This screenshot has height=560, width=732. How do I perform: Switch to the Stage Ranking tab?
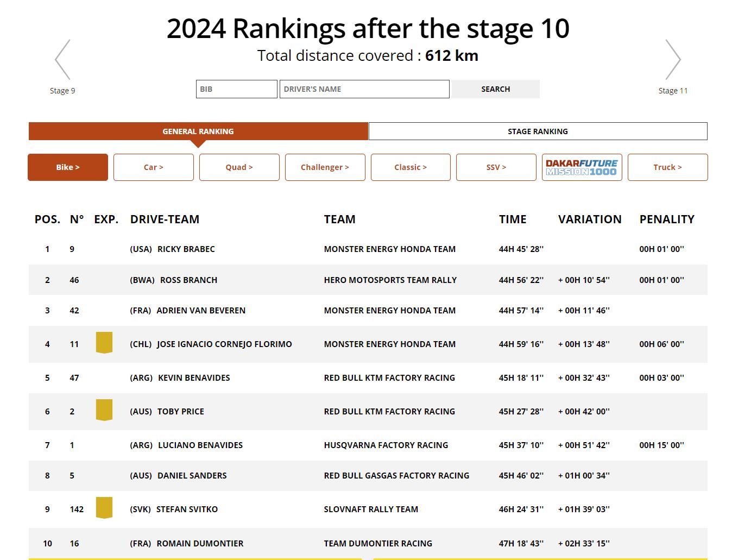click(538, 131)
